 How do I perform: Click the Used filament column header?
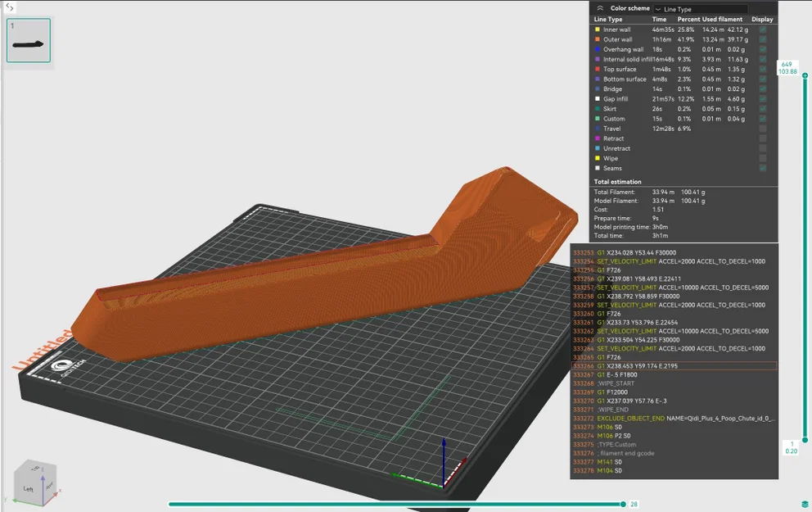tap(723, 19)
